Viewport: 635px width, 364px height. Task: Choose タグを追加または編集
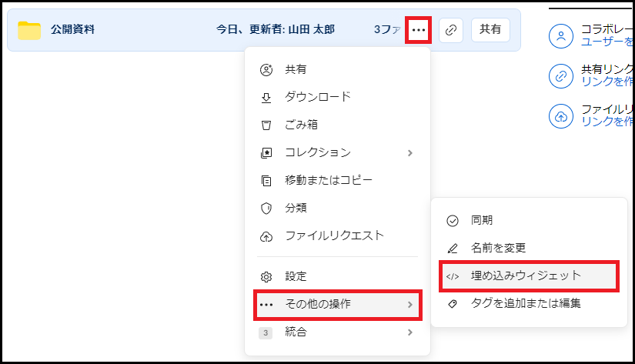pos(529,304)
